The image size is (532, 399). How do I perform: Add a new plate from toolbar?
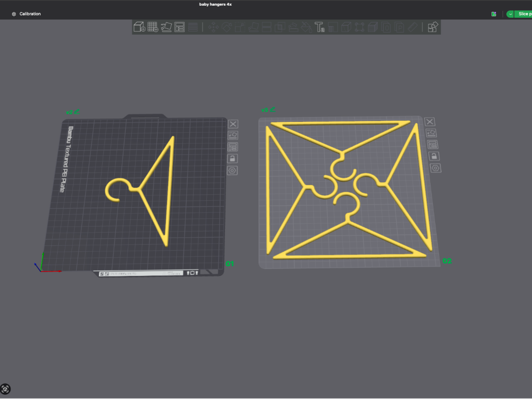(x=153, y=27)
